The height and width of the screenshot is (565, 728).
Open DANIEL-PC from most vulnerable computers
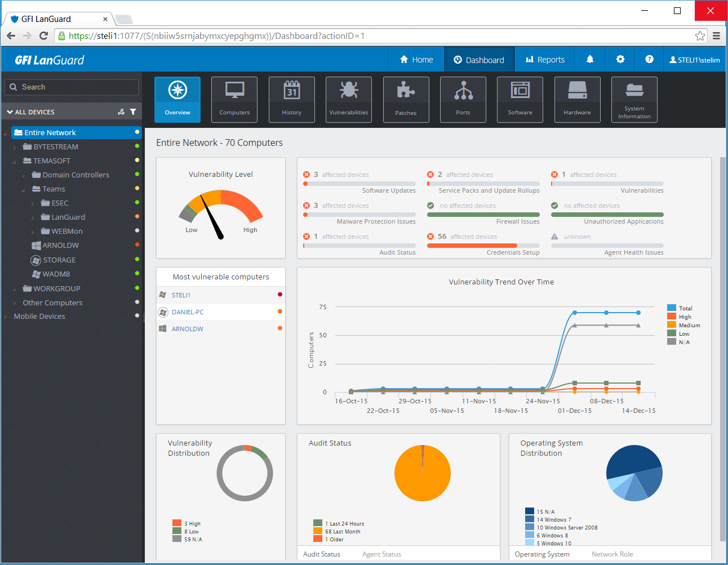click(x=188, y=312)
